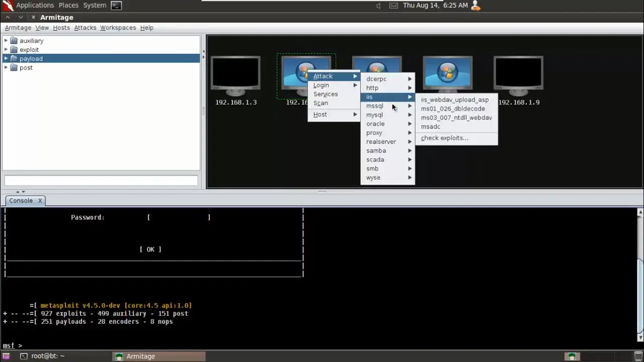Open the BackTrack dragon menu icon
Image resolution: width=644 pixels, height=362 pixels.
coord(7,6)
